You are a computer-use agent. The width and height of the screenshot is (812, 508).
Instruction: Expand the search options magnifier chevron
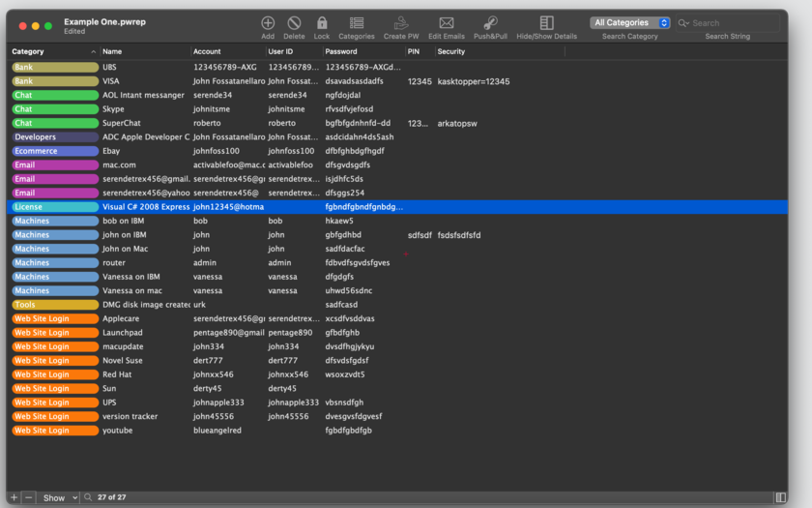point(683,23)
